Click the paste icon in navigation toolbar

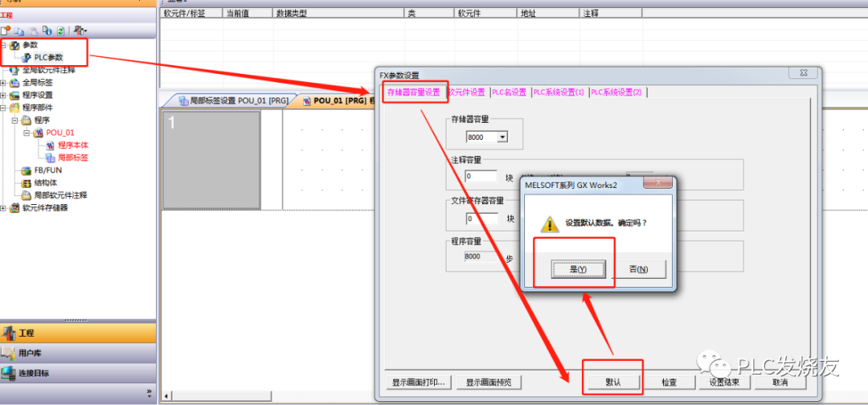click(x=33, y=31)
